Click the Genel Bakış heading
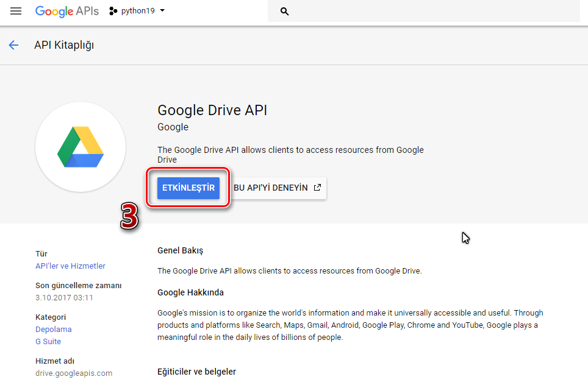 (181, 250)
